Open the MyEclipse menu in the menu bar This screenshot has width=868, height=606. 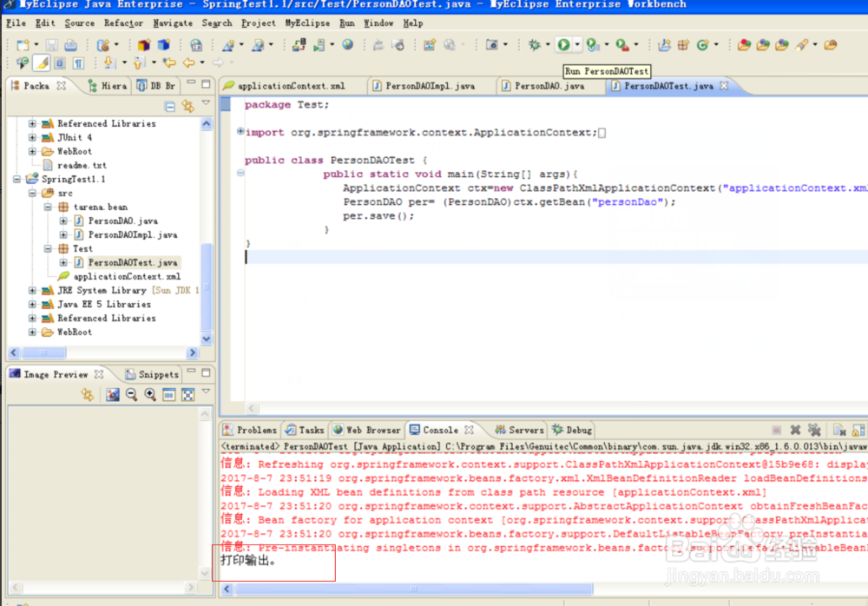pos(307,23)
